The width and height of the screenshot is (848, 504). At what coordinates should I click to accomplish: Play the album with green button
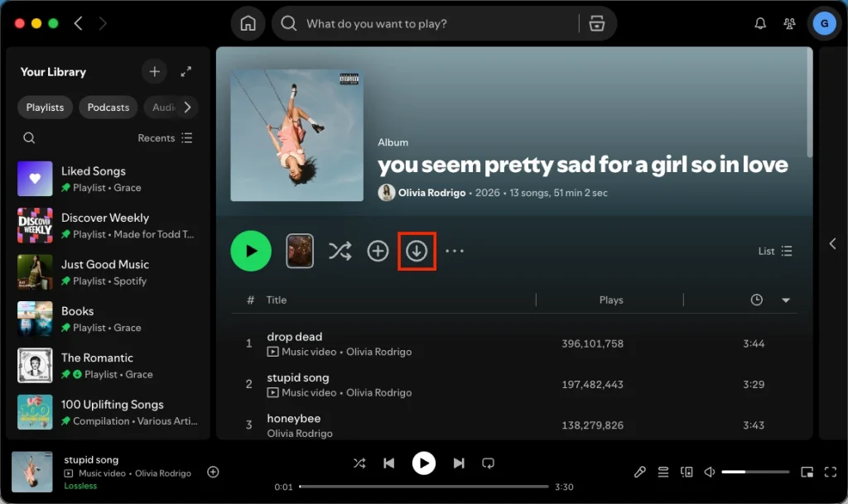point(251,251)
